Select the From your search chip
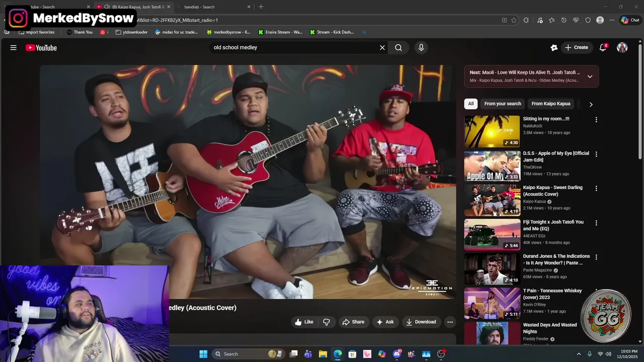The width and height of the screenshot is (644, 362). 503,104
